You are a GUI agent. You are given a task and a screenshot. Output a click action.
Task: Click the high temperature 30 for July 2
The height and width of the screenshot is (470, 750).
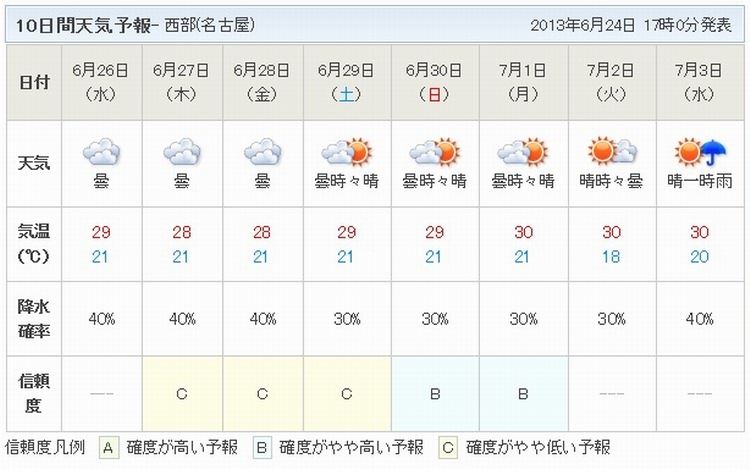[x=612, y=232]
